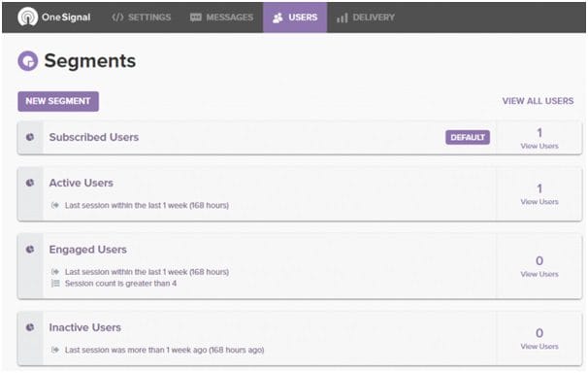
Task: Click 'Session count is greater than 4' filter
Action: pyautogui.click(x=120, y=284)
